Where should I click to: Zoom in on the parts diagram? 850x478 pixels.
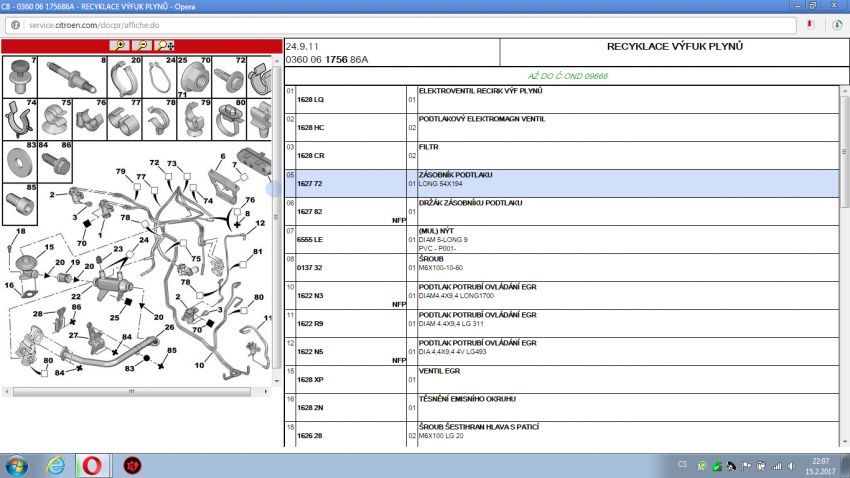click(x=120, y=46)
